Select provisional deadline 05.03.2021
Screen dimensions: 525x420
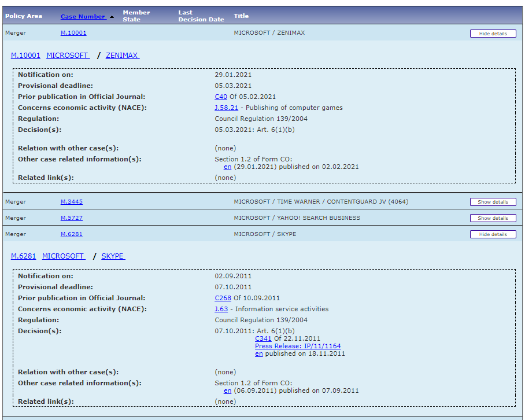point(233,86)
